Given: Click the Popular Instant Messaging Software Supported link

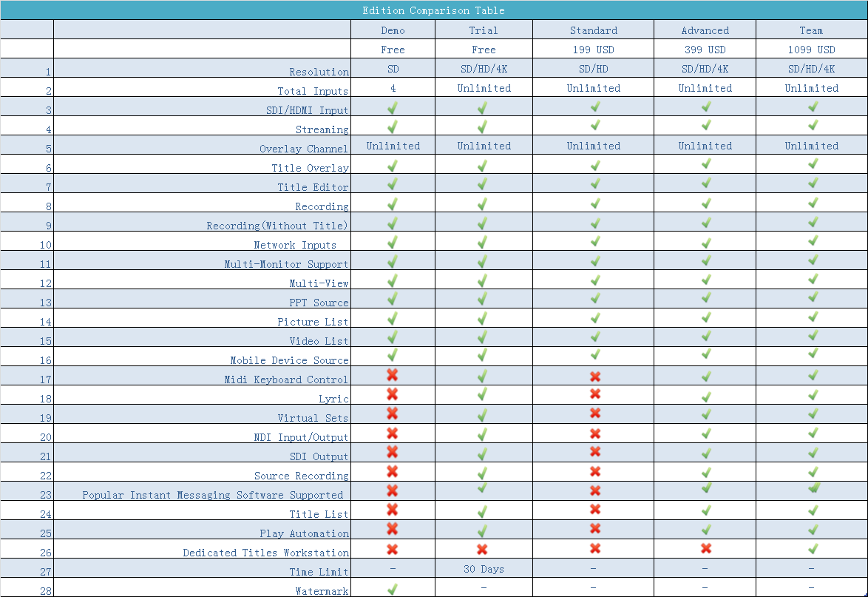Looking at the screenshot, I should click(x=212, y=495).
